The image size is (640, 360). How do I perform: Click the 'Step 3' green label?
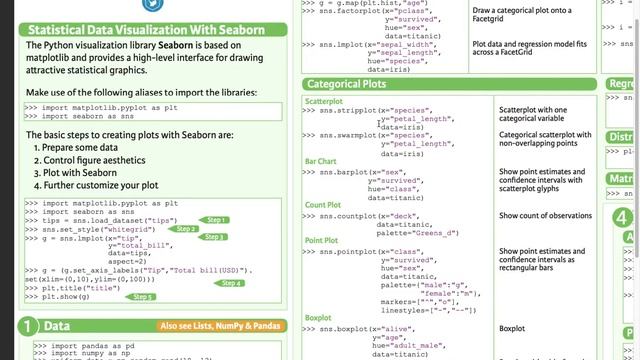(x=213, y=237)
